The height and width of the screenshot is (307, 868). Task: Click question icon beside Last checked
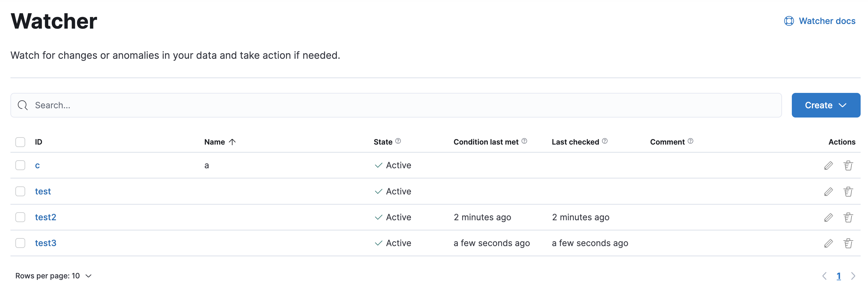point(604,142)
